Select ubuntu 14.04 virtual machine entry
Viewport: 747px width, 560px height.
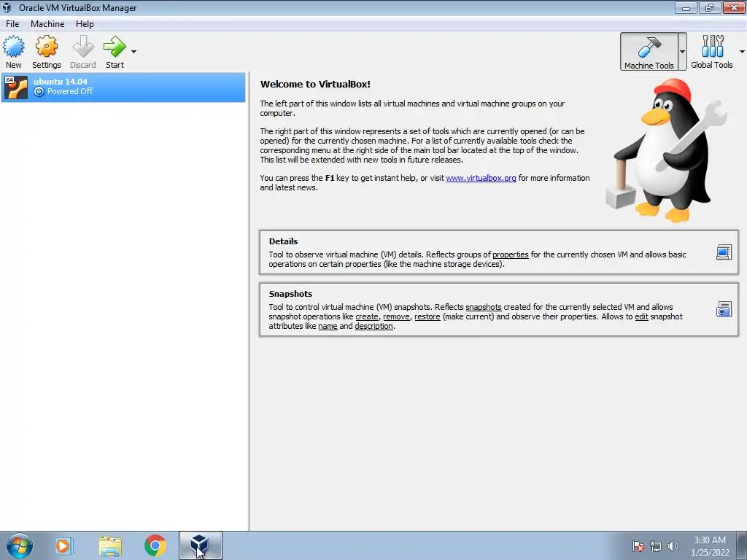coord(123,87)
